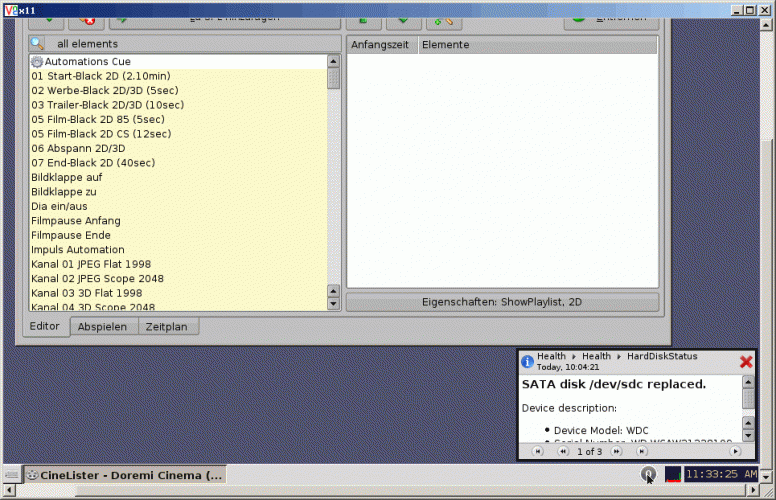The width and height of the screenshot is (776, 500).
Task: Click the round tray icon beside monitor
Action: [648, 474]
